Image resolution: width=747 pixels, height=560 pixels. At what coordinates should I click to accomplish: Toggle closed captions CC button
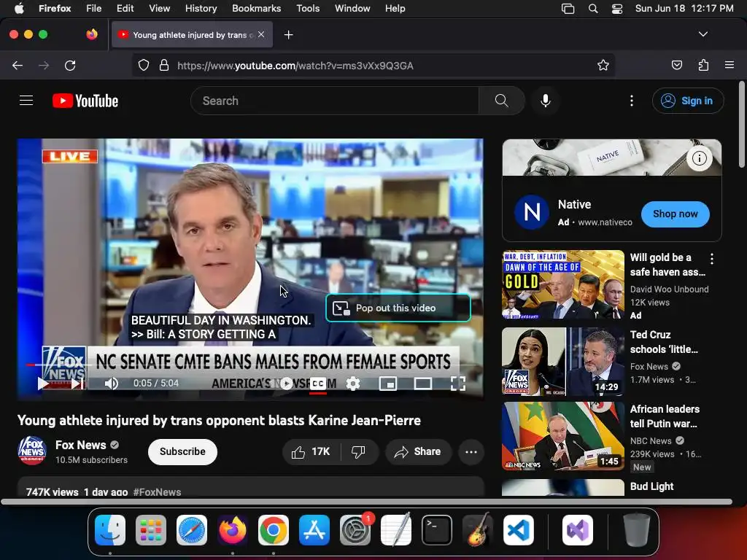click(x=318, y=384)
